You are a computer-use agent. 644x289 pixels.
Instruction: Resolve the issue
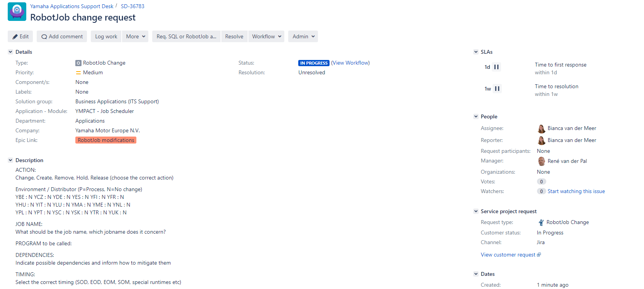click(234, 36)
